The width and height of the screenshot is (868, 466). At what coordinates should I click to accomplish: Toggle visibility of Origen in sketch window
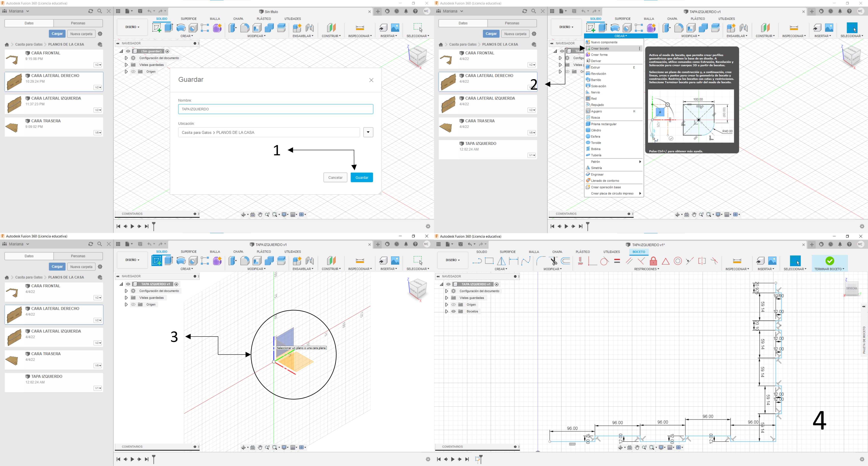coord(454,305)
